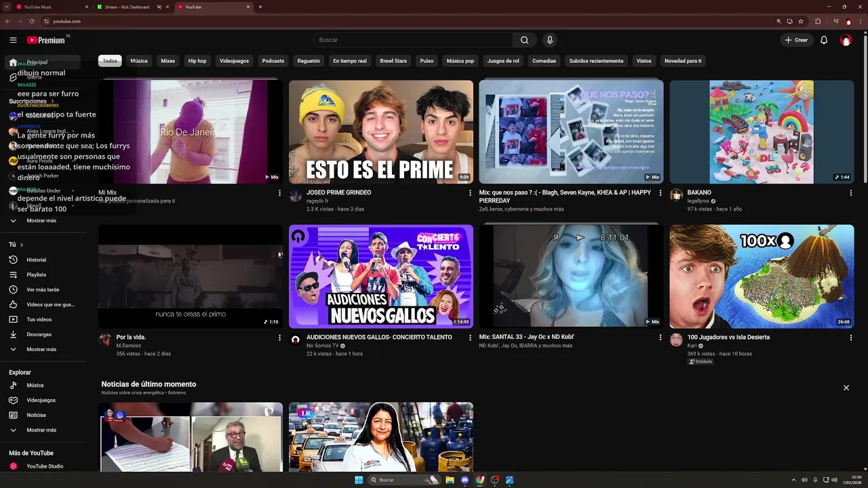Image resolution: width=868 pixels, height=488 pixels.
Task: Open the notifications bell
Action: (x=824, y=40)
